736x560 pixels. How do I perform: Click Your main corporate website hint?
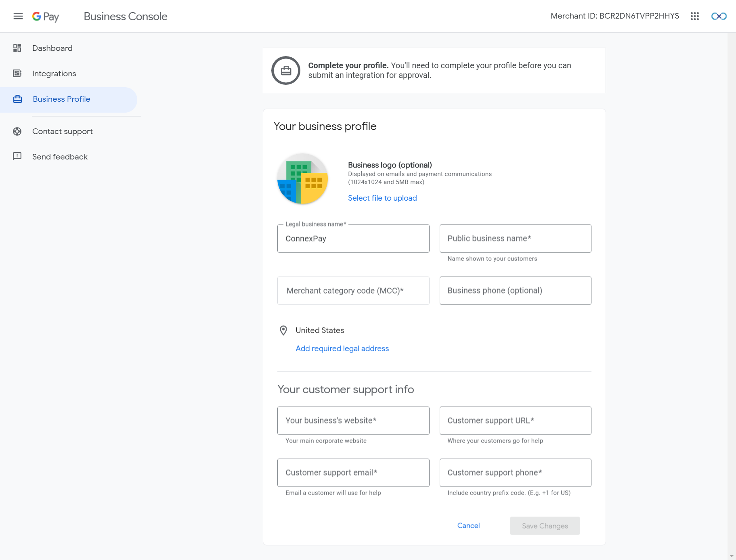(x=326, y=441)
